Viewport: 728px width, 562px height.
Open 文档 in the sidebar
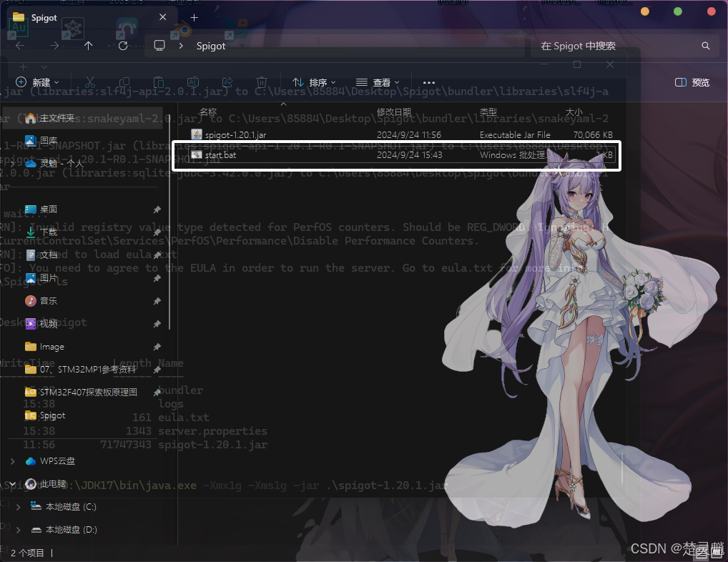click(x=49, y=255)
